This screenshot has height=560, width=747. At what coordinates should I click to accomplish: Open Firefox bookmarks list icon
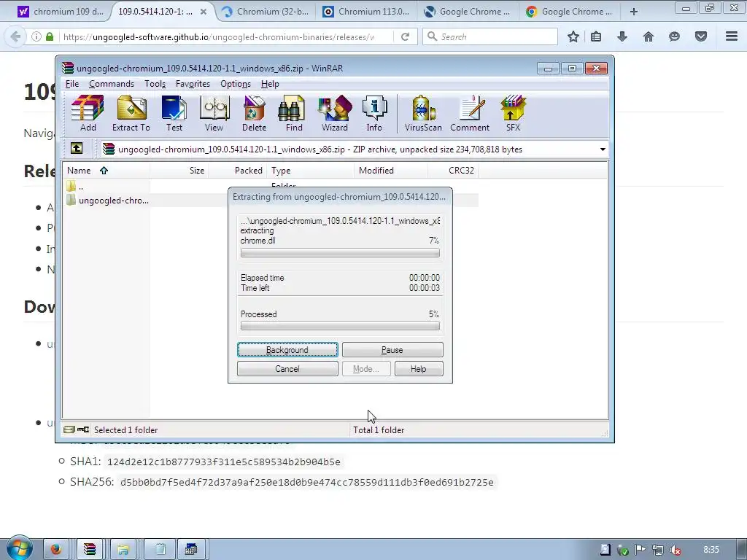click(596, 36)
